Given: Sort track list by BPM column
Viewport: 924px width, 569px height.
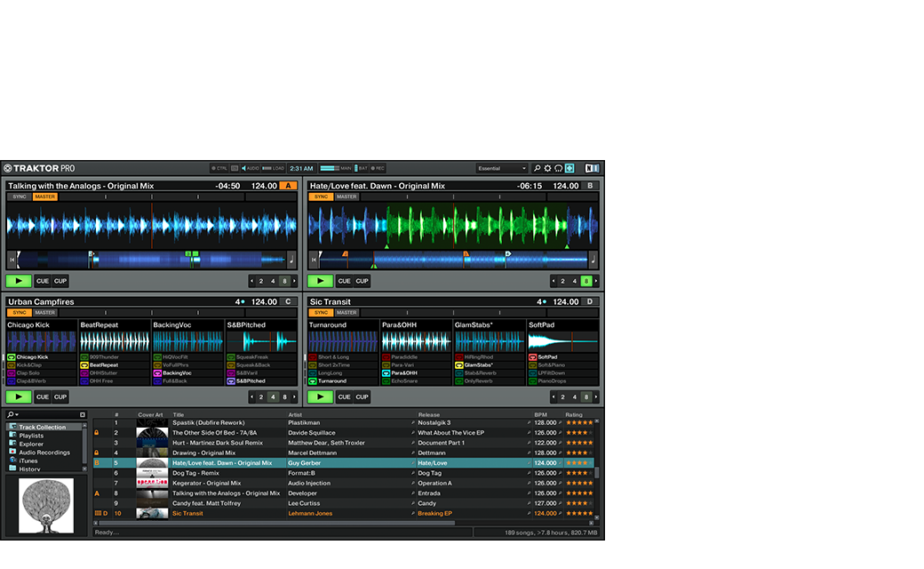Looking at the screenshot, I should point(540,414).
